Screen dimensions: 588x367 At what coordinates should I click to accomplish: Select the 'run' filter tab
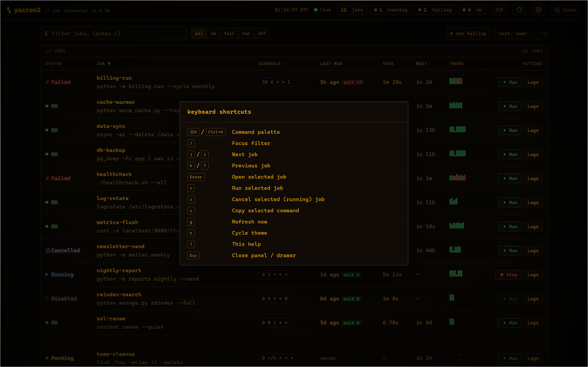point(246,33)
